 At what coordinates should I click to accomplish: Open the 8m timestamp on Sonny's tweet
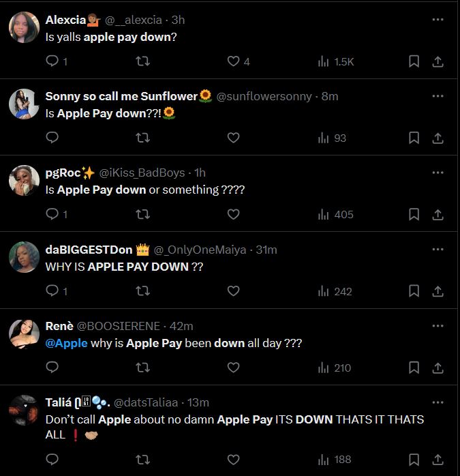pyautogui.click(x=330, y=96)
